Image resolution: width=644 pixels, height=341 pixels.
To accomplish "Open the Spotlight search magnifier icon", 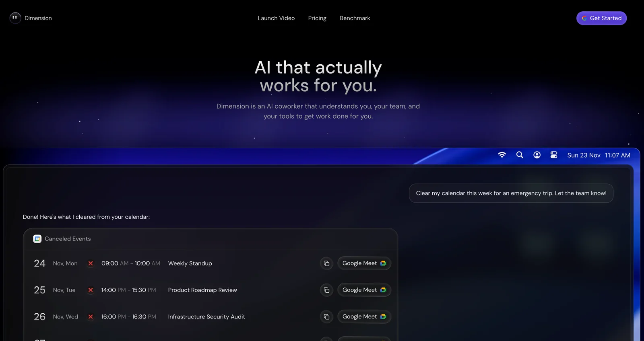I will coord(520,155).
